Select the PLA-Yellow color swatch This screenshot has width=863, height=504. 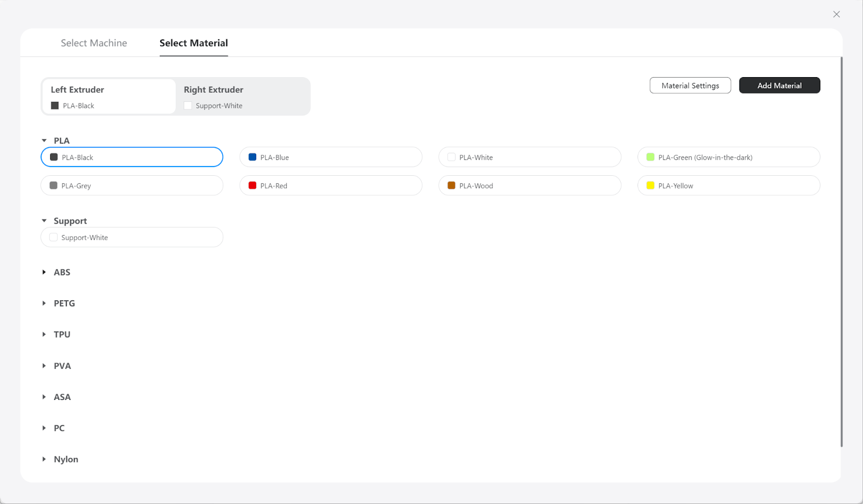[650, 186]
